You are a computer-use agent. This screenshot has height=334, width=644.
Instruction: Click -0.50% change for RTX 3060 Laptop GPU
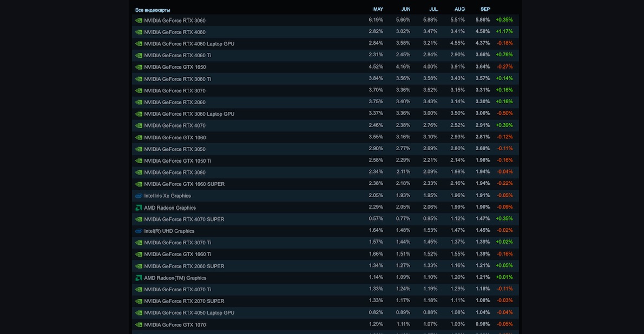(x=504, y=113)
